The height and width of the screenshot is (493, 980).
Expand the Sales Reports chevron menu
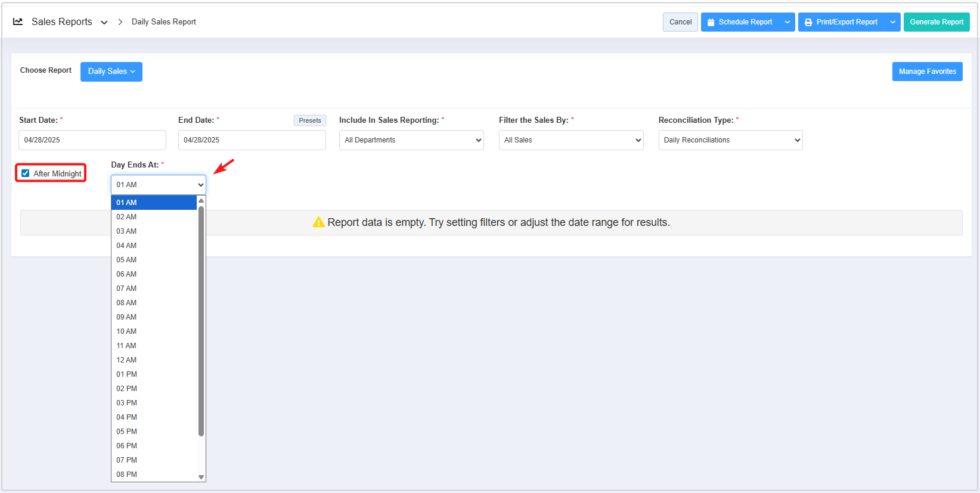(x=104, y=23)
